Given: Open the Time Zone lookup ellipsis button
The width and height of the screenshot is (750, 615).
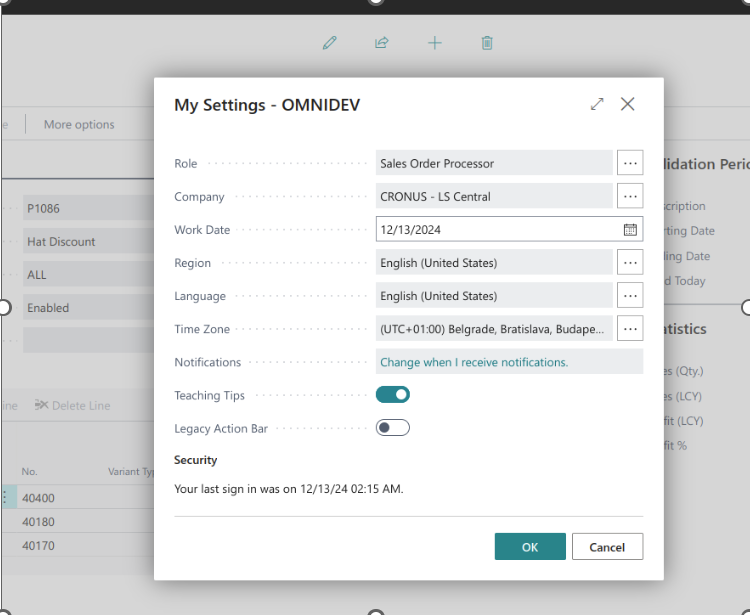Looking at the screenshot, I should point(630,329).
